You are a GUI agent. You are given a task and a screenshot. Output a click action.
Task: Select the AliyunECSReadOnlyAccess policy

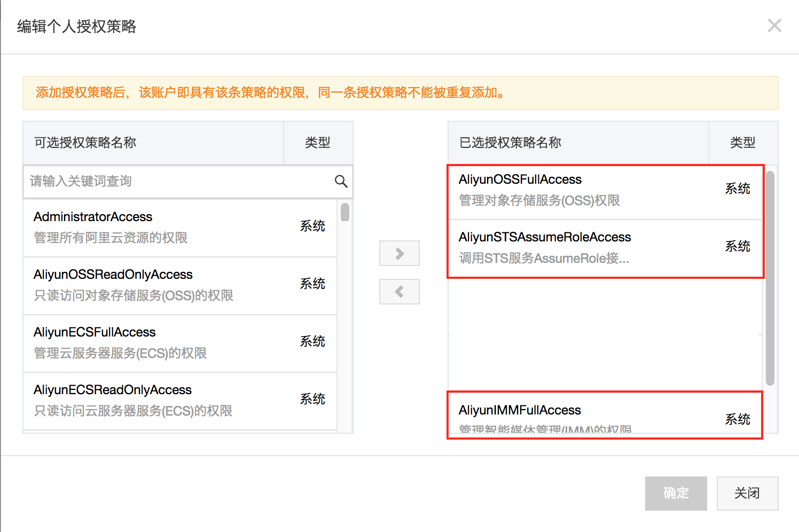tap(180, 401)
